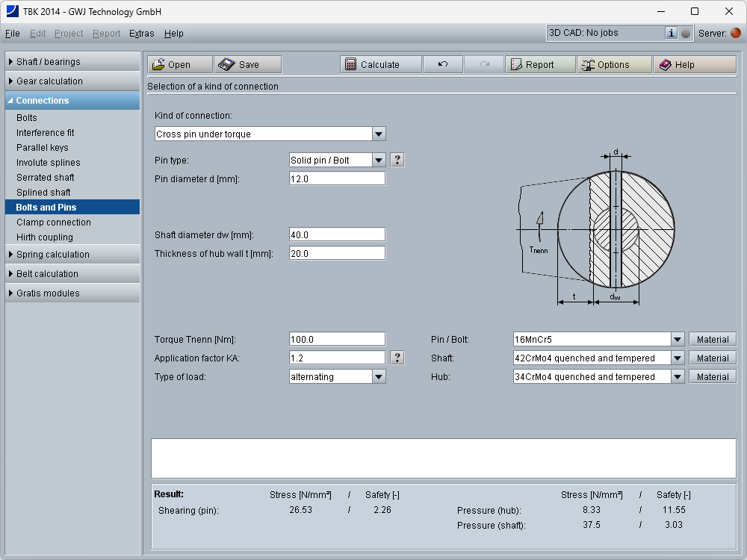Select Parallel keys in the sidebar

[x=43, y=148]
